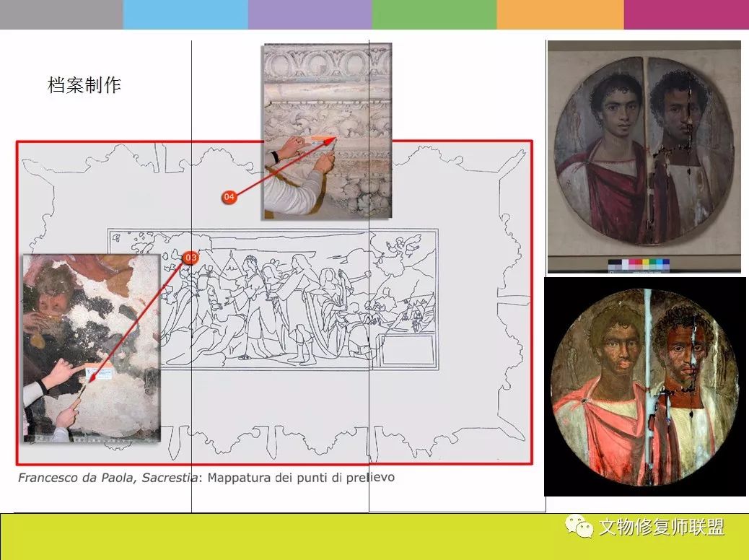
Task: Click the purple header color block
Action: click(x=310, y=14)
